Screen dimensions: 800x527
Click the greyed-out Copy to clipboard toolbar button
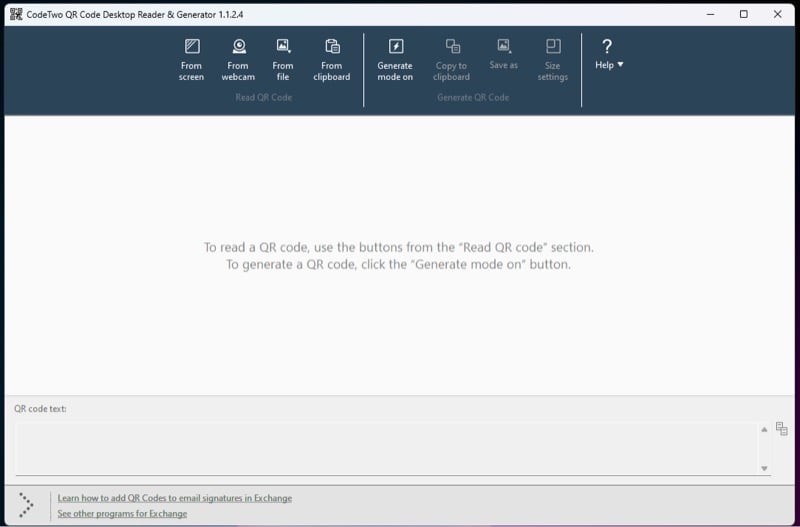click(452, 60)
